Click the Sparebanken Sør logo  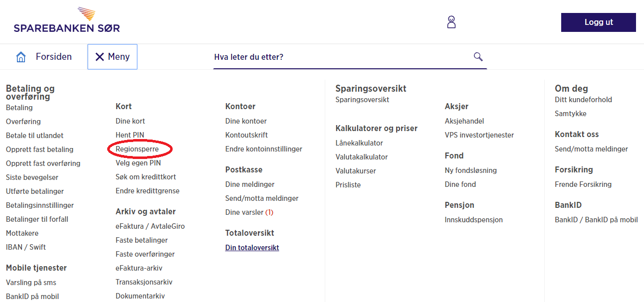(x=67, y=20)
